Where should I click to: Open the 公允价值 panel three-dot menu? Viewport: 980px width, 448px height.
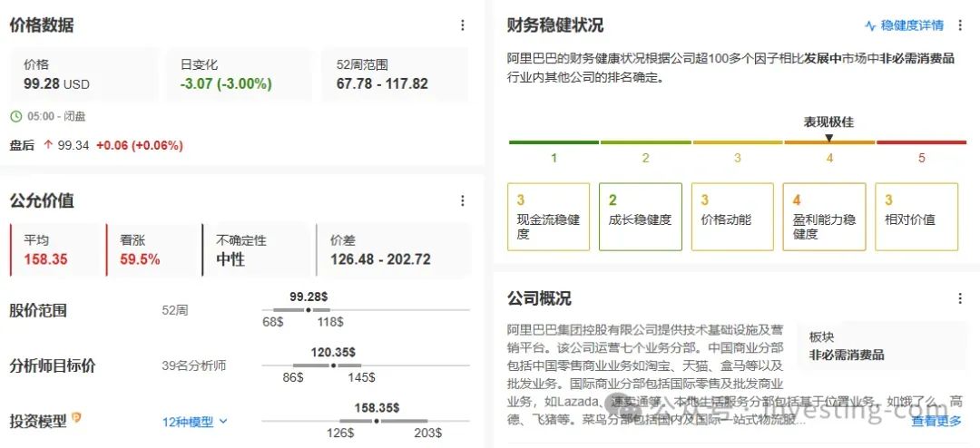click(x=463, y=200)
